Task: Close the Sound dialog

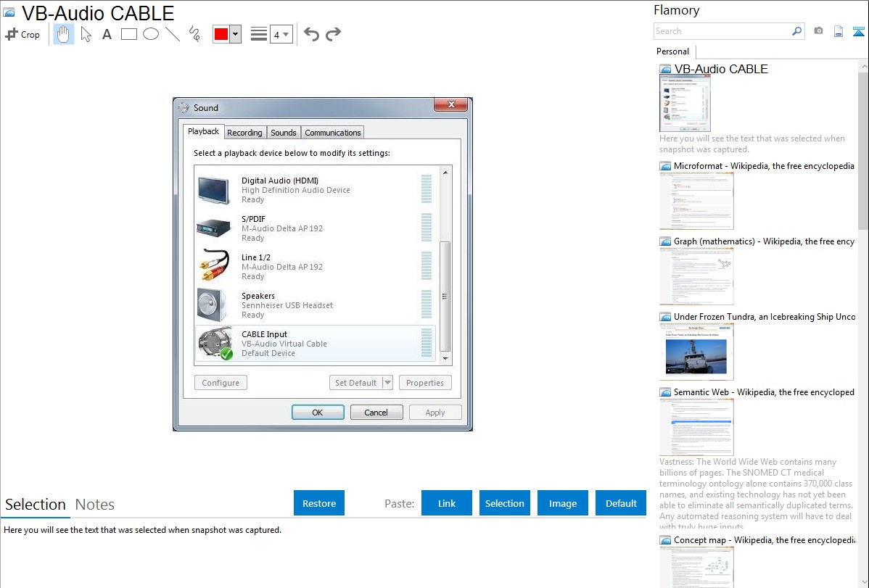Action: click(452, 104)
